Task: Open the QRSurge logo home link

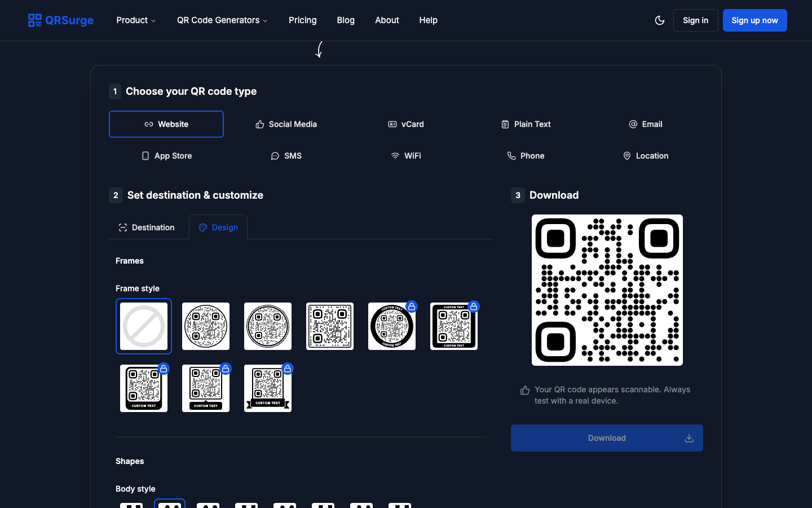Action: 61,20
